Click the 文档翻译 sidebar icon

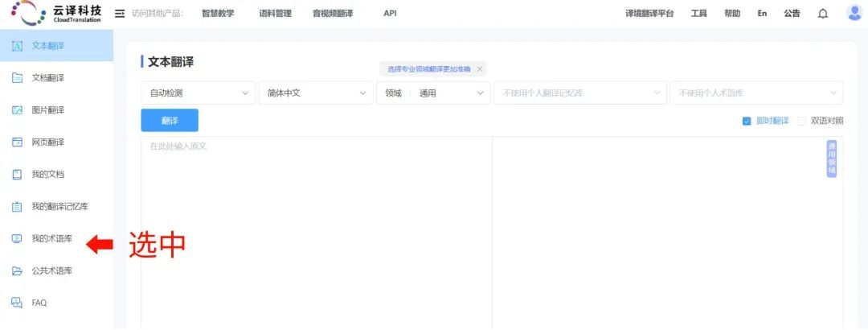tap(17, 78)
